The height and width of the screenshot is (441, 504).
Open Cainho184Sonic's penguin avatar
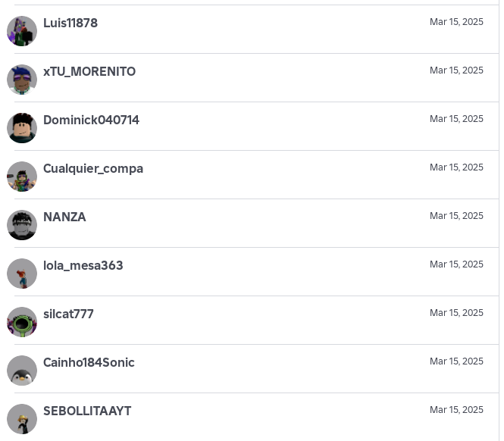[22, 371]
